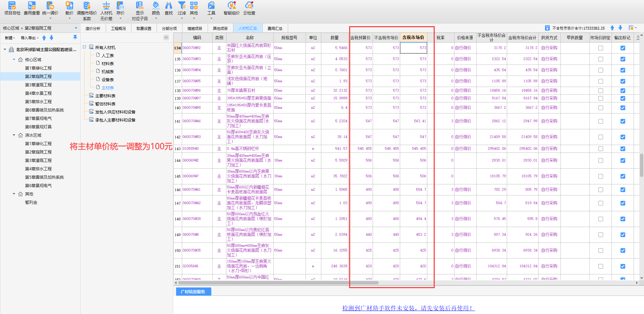644x314 pixels.
Task: Click the blue down arrow near total price
Action: pyautogui.click(x=620, y=28)
